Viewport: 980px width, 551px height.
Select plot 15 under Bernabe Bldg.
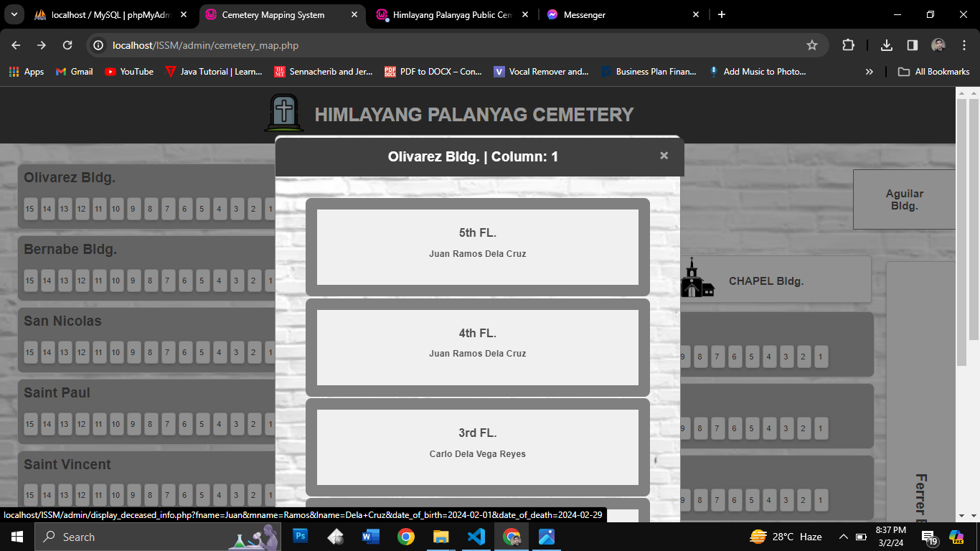point(30,281)
